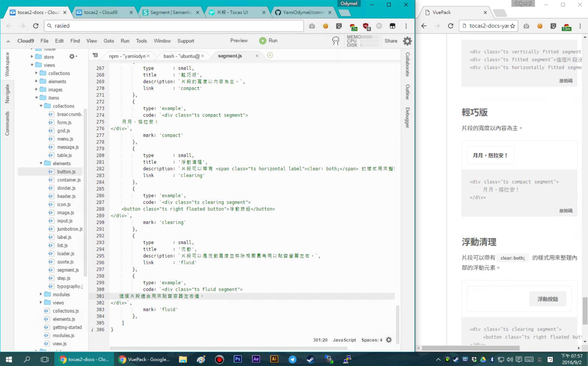588x366 pixels.
Task: Click the new tab plus icon
Action: (x=270, y=55)
